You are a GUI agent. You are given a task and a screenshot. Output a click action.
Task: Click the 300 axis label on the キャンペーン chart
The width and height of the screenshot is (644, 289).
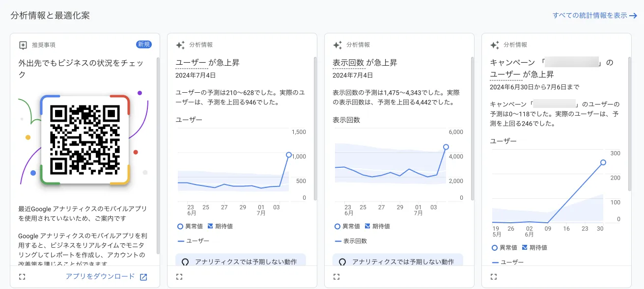pos(615,154)
